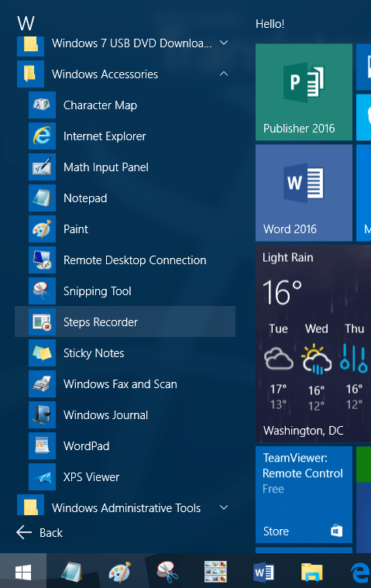Open the Weather tile for Washington, DC

[313, 344]
